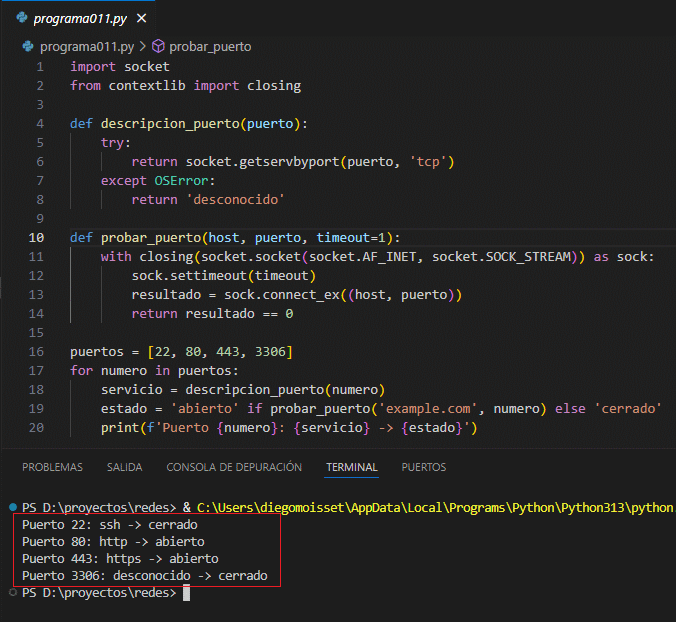676x622 pixels.
Task: Click the blue command marker beside first terminal prompt
Action: pyautogui.click(x=11, y=508)
